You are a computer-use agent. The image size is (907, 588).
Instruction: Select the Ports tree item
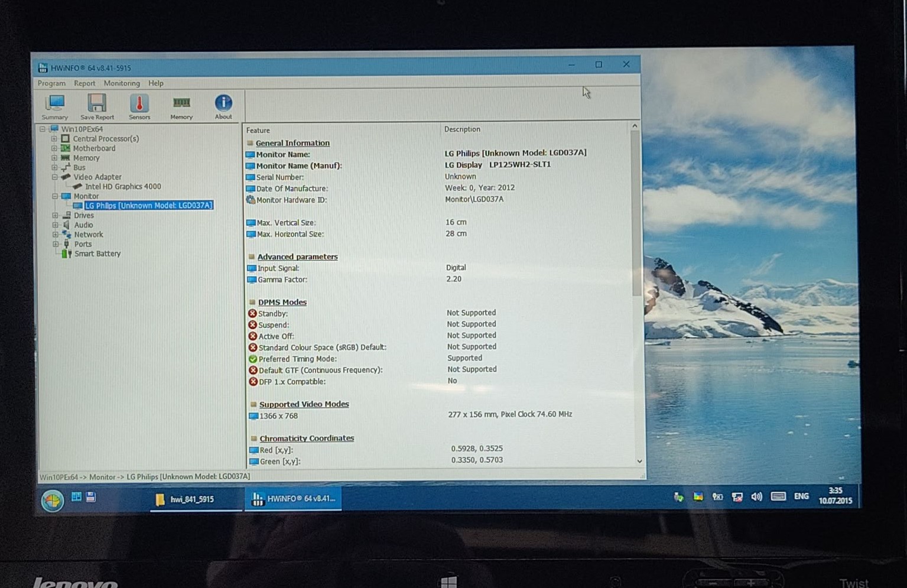point(83,244)
